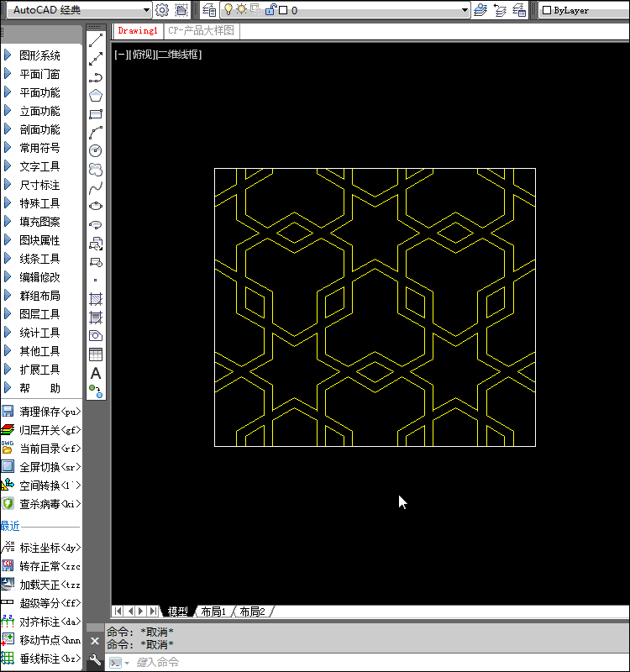Click 清理保存<pu> command
Image resolution: width=630 pixels, height=672 pixels.
(x=41, y=412)
